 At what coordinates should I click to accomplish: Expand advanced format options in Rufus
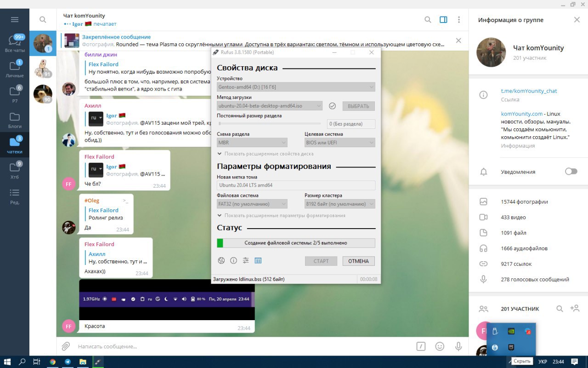[281, 215]
